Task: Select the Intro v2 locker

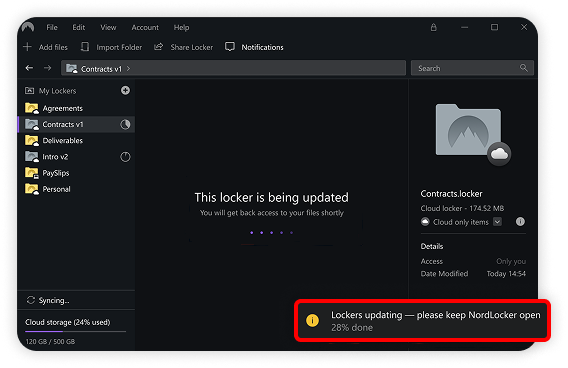Action: 76,157
